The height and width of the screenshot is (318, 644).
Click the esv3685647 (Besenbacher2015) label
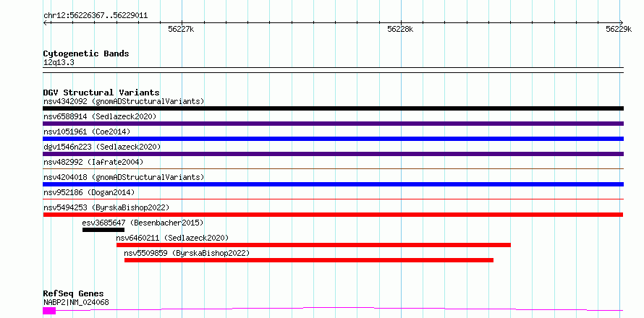pos(143,223)
